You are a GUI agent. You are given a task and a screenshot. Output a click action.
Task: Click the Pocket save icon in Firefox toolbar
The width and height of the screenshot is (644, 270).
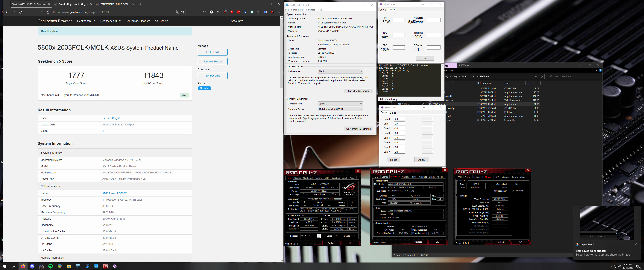205,12
